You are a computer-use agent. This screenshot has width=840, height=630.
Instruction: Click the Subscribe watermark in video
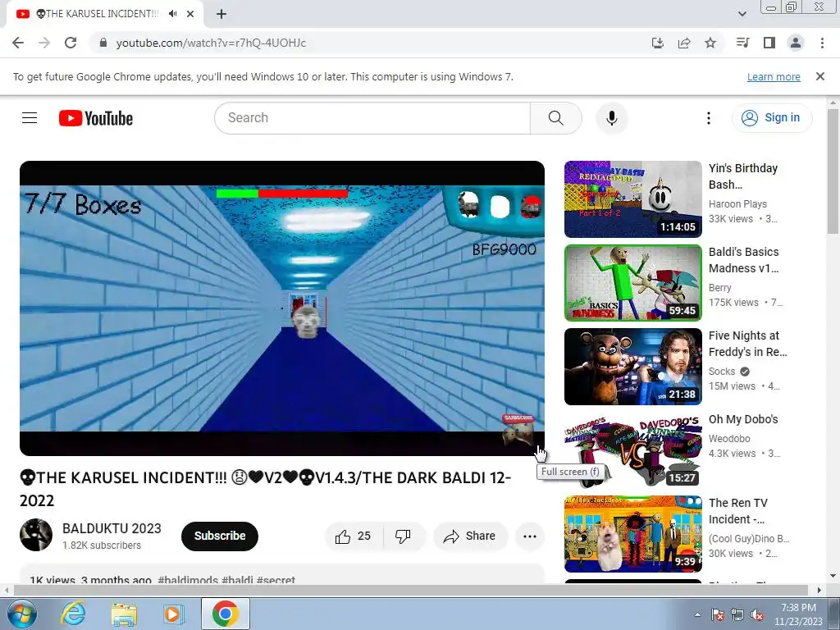click(518, 428)
